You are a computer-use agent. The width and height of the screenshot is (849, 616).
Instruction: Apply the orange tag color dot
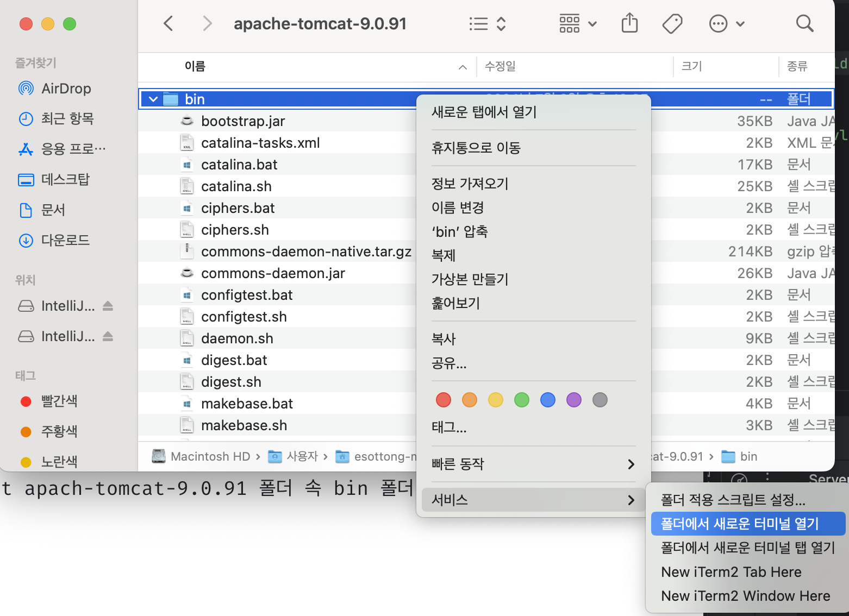[x=470, y=400]
